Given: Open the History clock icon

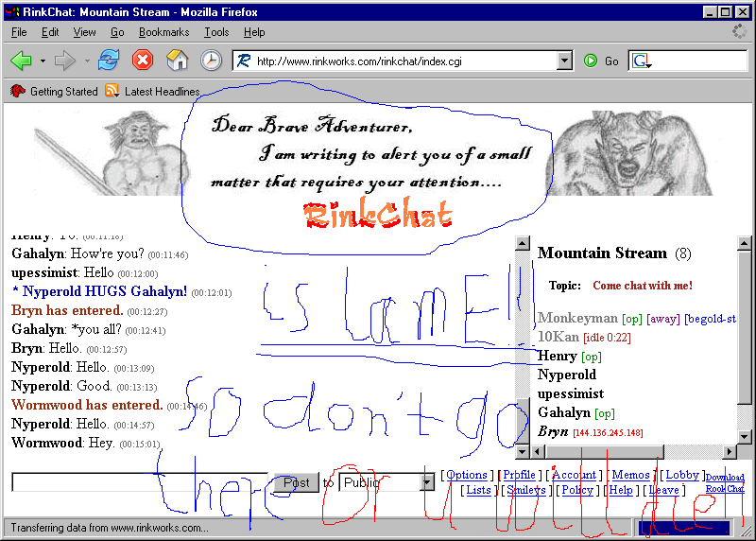Looking at the screenshot, I should point(211,61).
